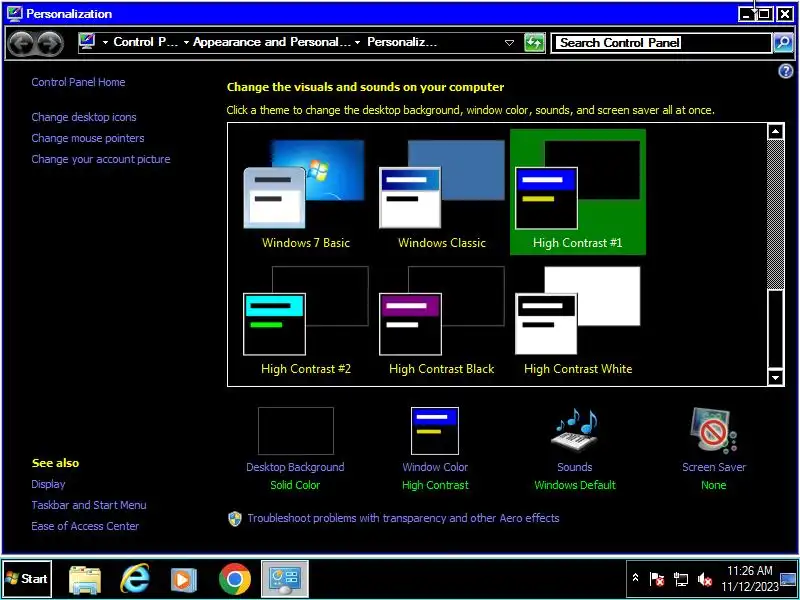Open Change your account picture link

click(x=101, y=159)
